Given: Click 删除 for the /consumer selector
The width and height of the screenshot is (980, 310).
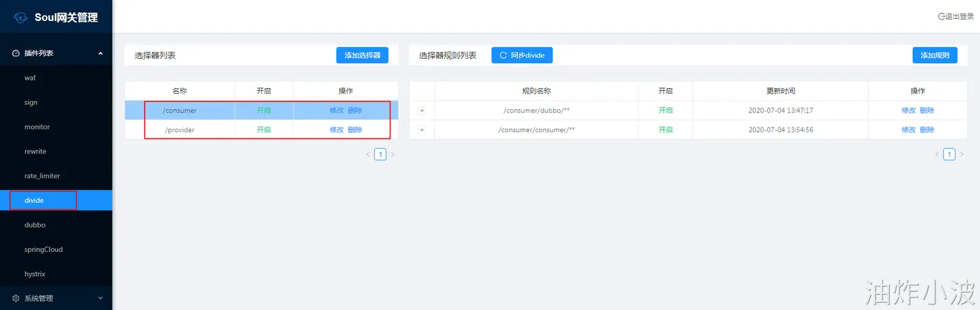Looking at the screenshot, I should click(x=355, y=111).
